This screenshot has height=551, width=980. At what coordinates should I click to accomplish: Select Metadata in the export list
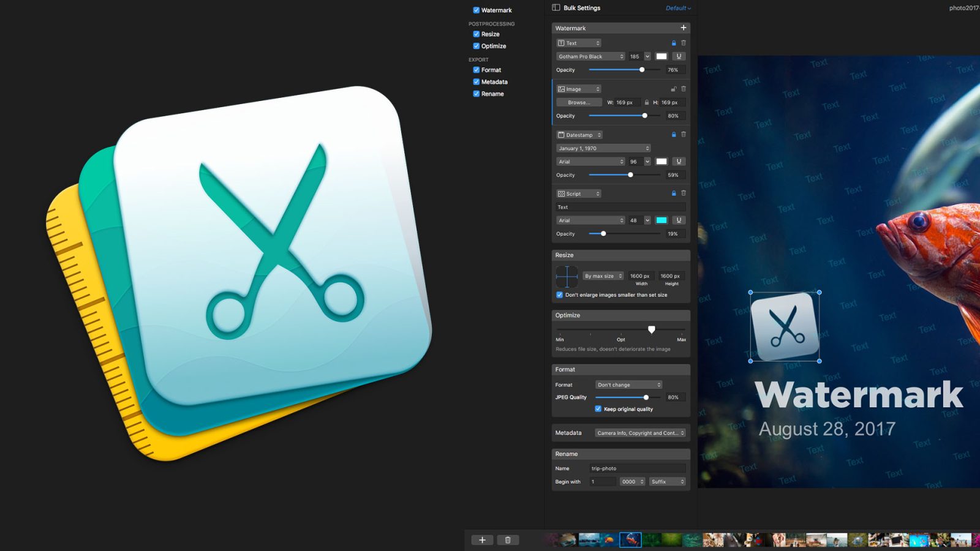coord(494,82)
